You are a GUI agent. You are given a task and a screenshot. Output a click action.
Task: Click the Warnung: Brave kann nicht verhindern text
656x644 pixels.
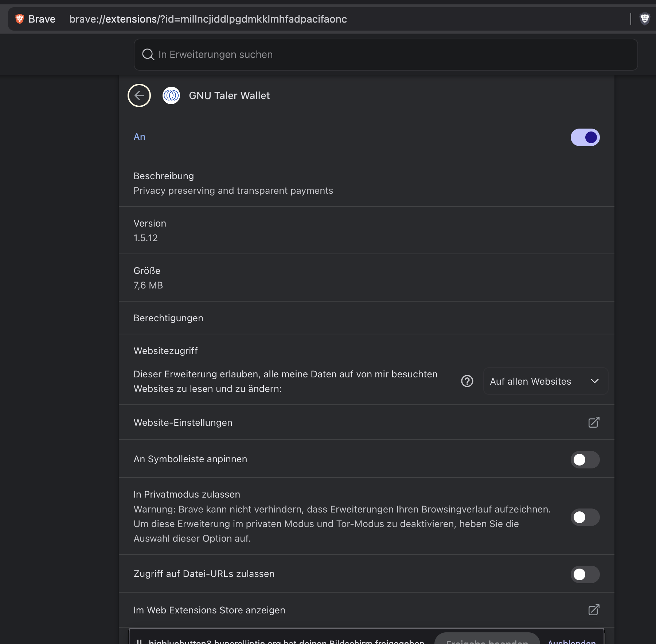[342, 524]
